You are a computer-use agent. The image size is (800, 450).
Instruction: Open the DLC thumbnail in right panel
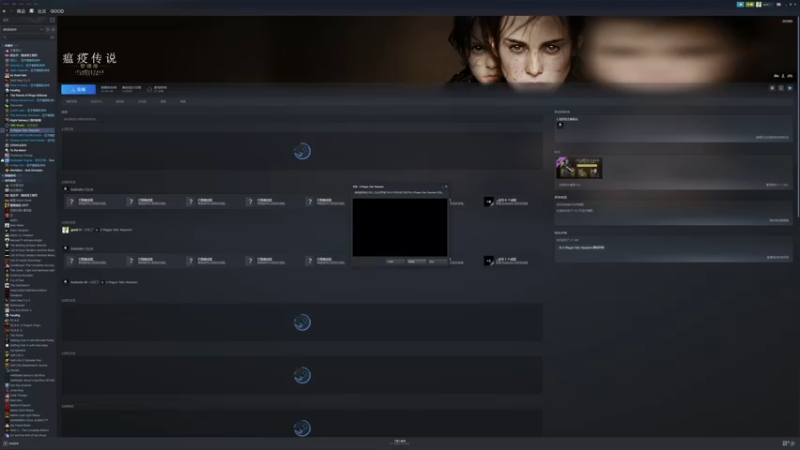[x=579, y=168]
